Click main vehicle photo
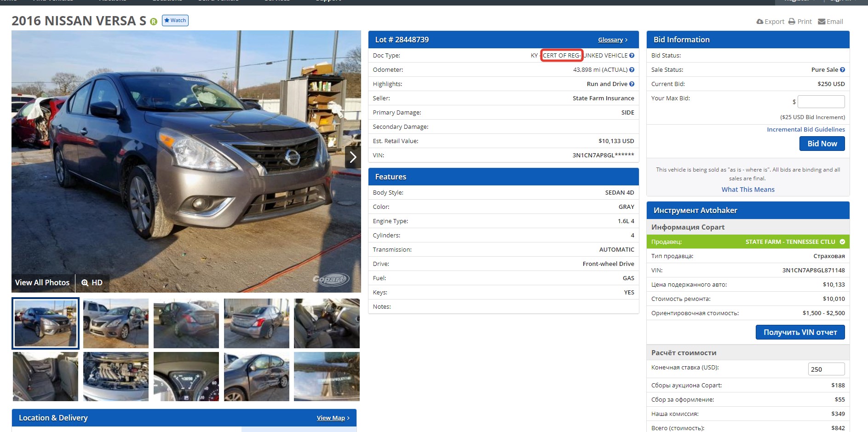 (x=186, y=161)
